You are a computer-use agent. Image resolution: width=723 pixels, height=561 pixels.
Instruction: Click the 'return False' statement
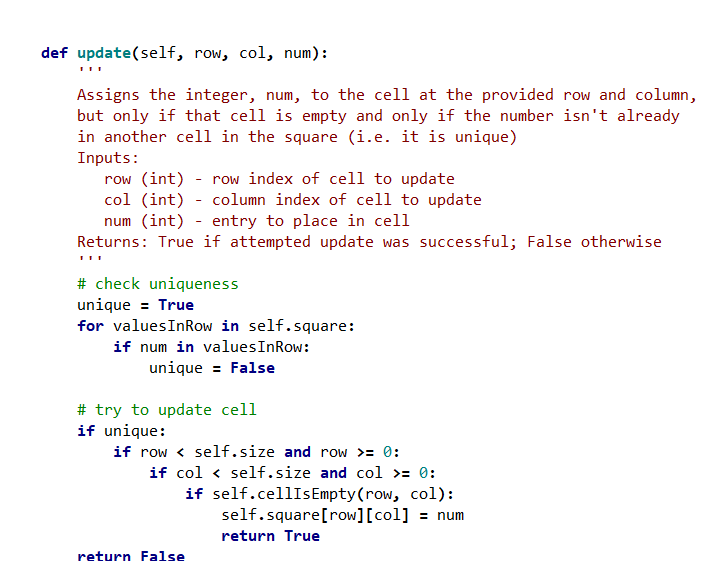pos(131,555)
